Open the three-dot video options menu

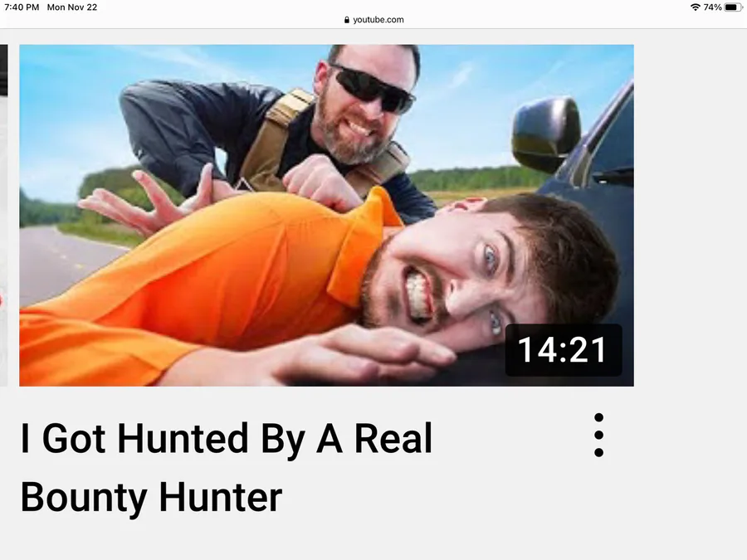click(598, 435)
